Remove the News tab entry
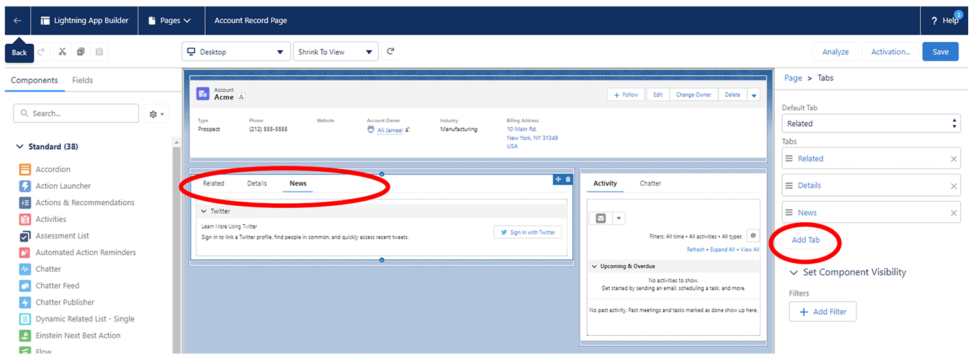The image size is (980, 358). [x=953, y=213]
